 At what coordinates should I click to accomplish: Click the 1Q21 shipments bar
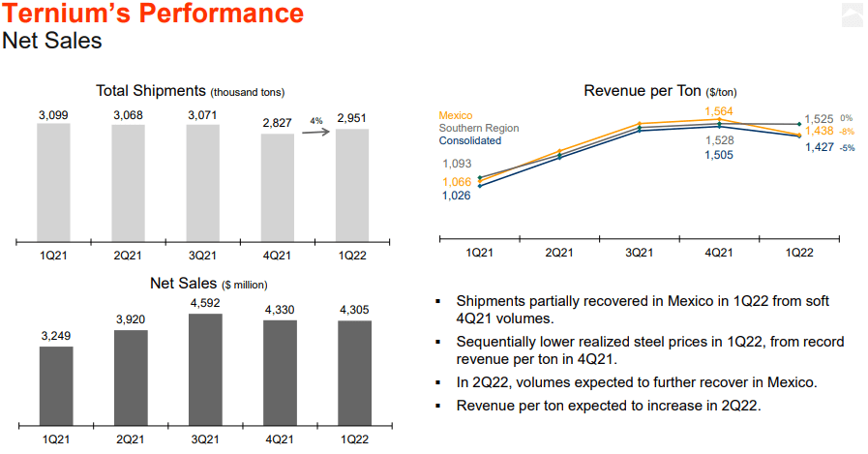point(53,182)
